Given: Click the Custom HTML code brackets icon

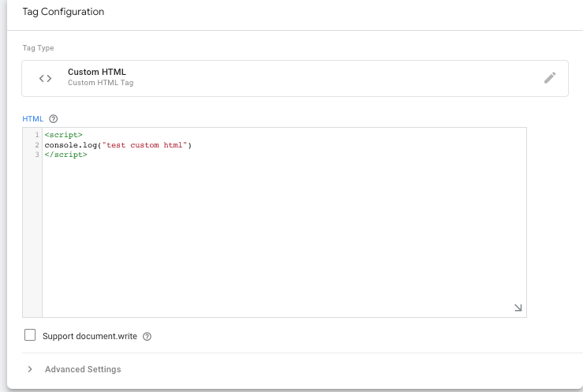Looking at the screenshot, I should (45, 78).
